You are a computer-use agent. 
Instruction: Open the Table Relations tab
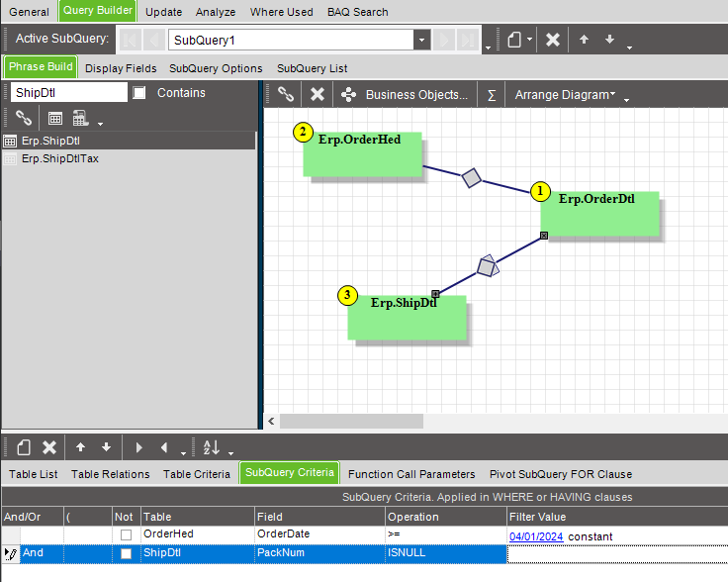tap(110, 474)
